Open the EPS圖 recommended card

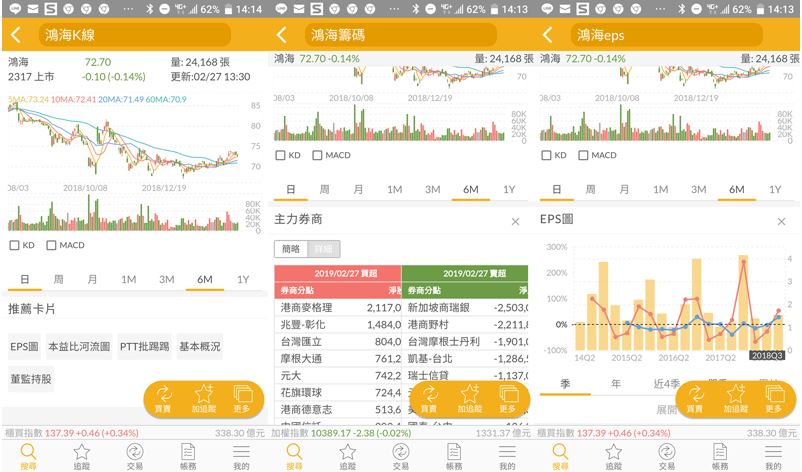[x=25, y=347]
